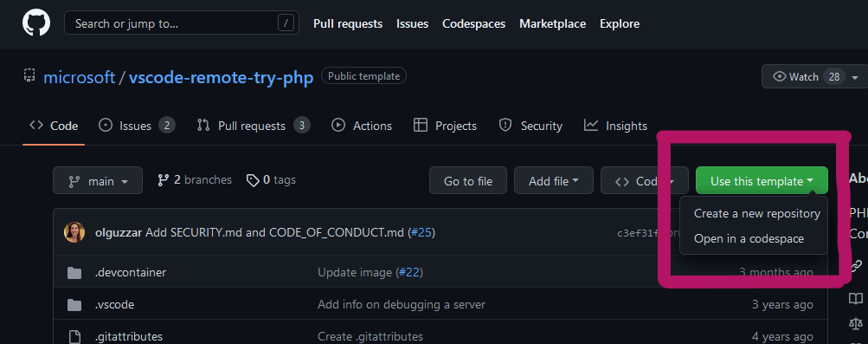Click the Go to file button
Viewport: 868px width, 344px height.
click(468, 180)
